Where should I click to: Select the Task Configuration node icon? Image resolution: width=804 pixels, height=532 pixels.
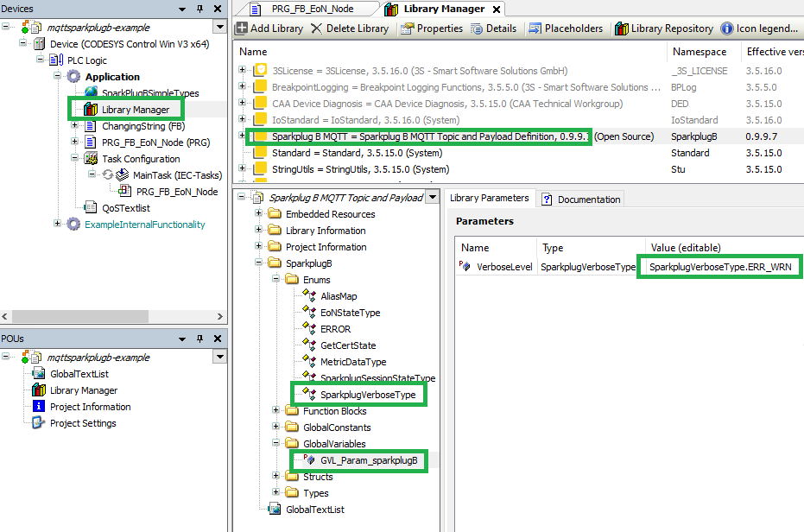tap(89, 159)
